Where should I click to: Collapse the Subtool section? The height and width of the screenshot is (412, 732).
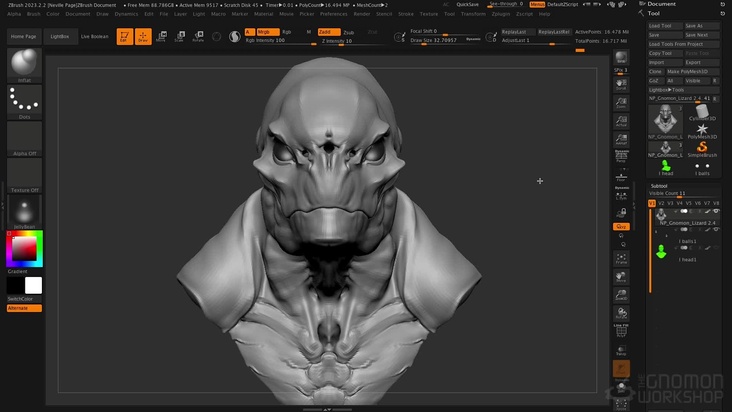tap(660, 186)
